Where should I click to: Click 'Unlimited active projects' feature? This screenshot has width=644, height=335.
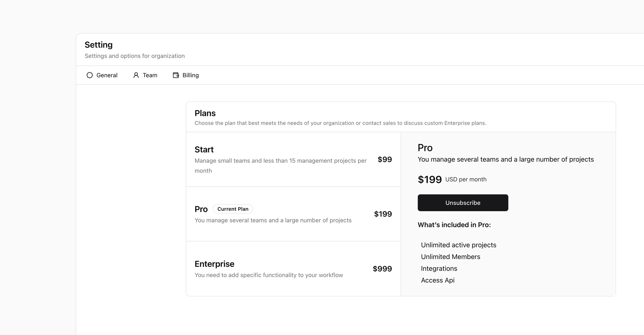pos(459,245)
